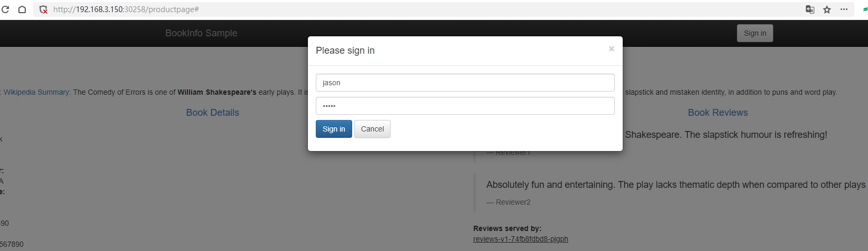Open the browser three-dots menu
This screenshot has width=868, height=251.
(x=844, y=9)
